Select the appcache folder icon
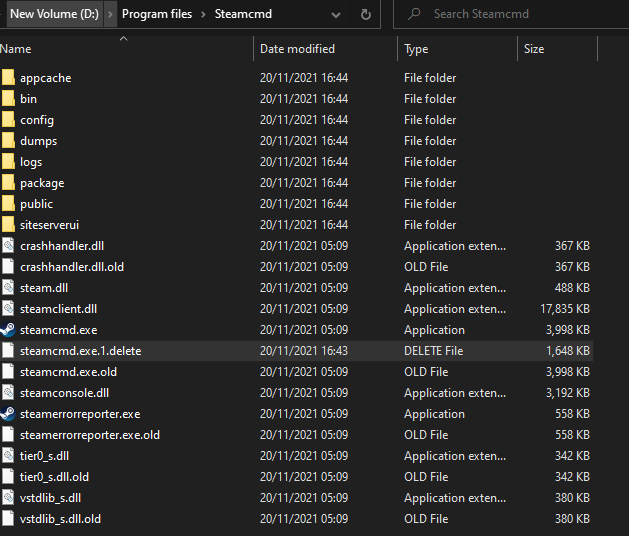The height and width of the screenshot is (536, 629). click(x=9, y=78)
